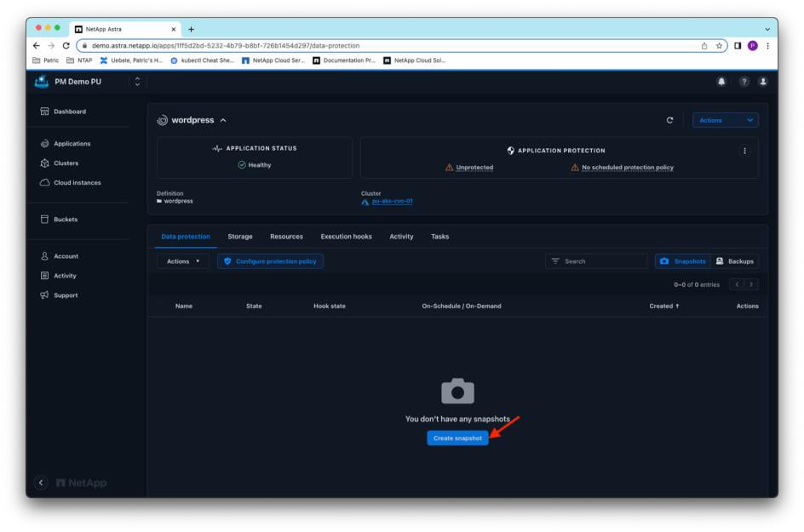Open Application Protection three-dot menu
Image resolution: width=804 pixels, height=532 pixels.
pyautogui.click(x=744, y=151)
